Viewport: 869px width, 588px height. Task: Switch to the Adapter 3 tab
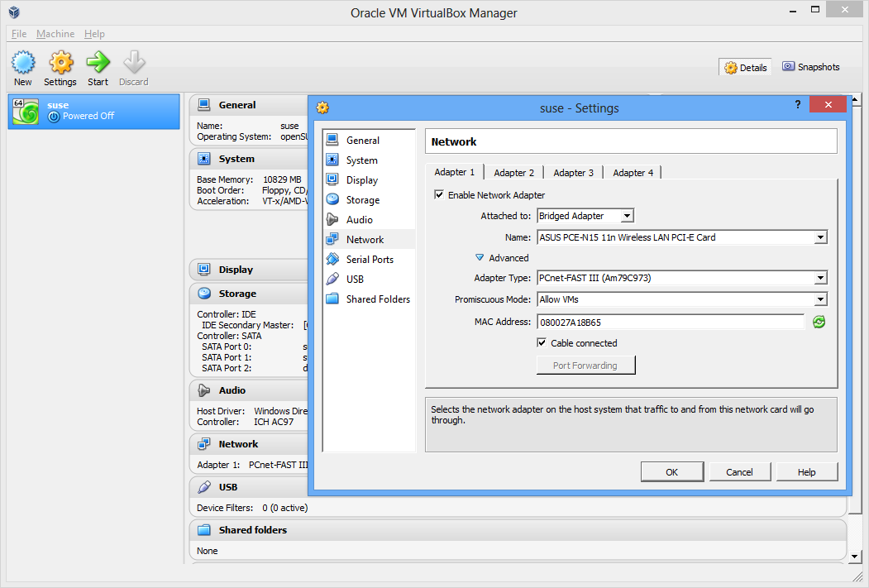click(x=573, y=173)
